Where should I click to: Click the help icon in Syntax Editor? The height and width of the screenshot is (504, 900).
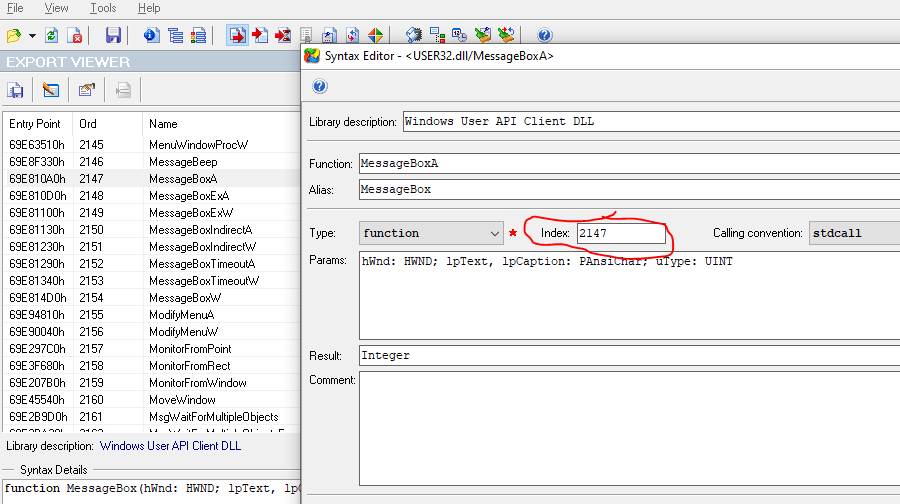point(320,86)
